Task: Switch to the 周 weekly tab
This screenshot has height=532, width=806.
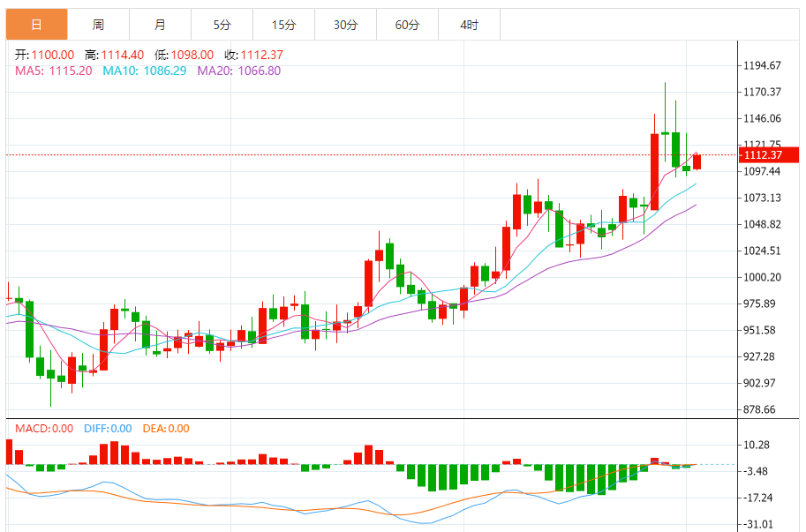Action: coord(98,25)
